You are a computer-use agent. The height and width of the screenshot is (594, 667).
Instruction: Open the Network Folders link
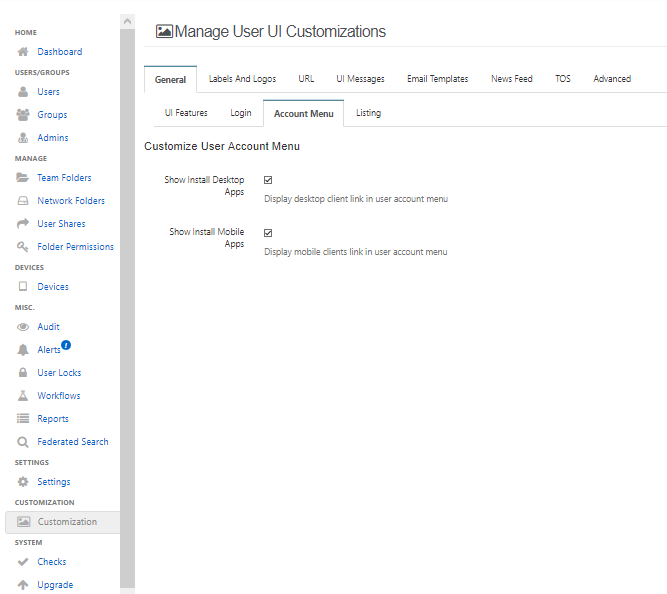(71, 201)
